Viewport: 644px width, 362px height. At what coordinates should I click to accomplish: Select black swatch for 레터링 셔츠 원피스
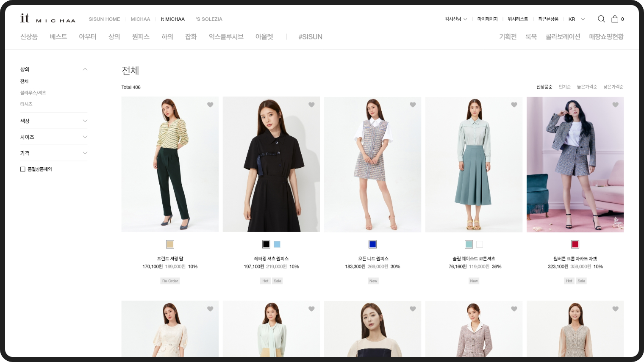(x=266, y=244)
